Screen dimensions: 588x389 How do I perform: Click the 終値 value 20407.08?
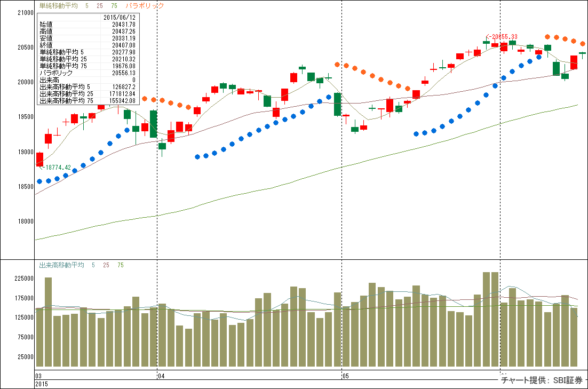tap(121, 45)
